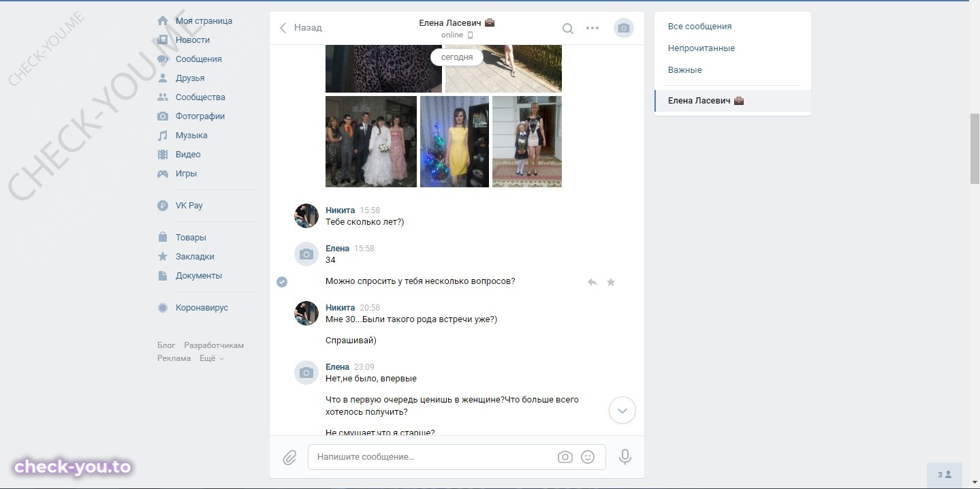Open the Новости news icon
This screenshot has height=489, width=980.
point(163,40)
